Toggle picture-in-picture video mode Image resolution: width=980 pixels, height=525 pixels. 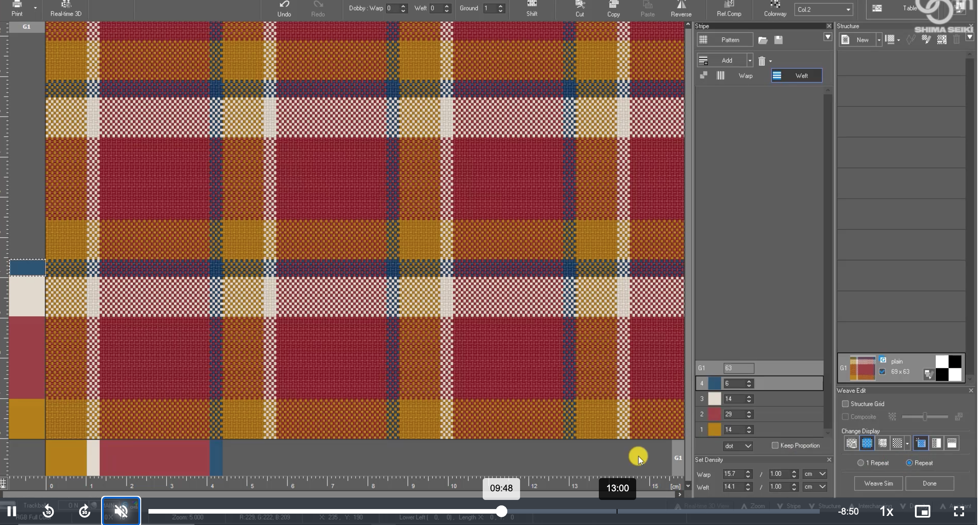(923, 511)
